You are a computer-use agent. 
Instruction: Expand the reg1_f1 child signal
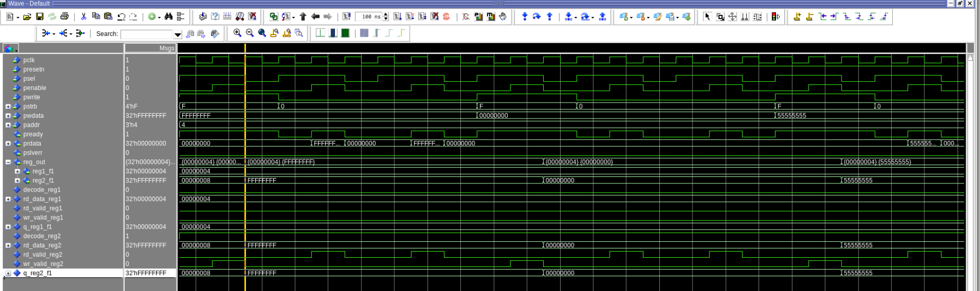click(x=17, y=171)
